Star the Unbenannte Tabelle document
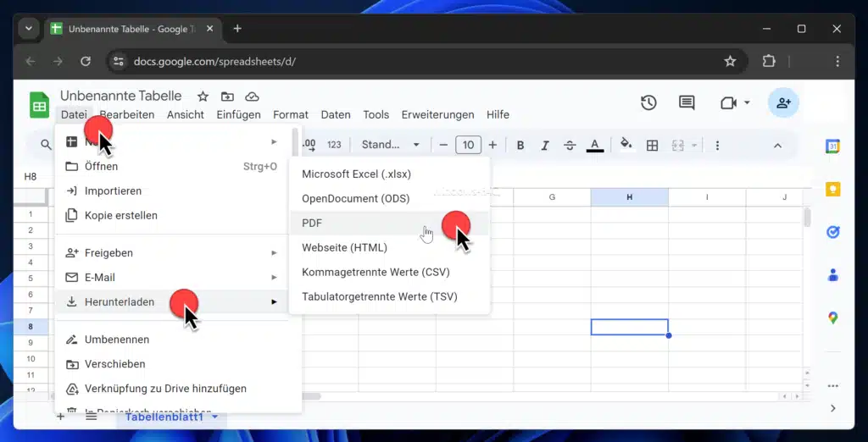Viewport: 868px width, 442px height. pyautogui.click(x=203, y=97)
